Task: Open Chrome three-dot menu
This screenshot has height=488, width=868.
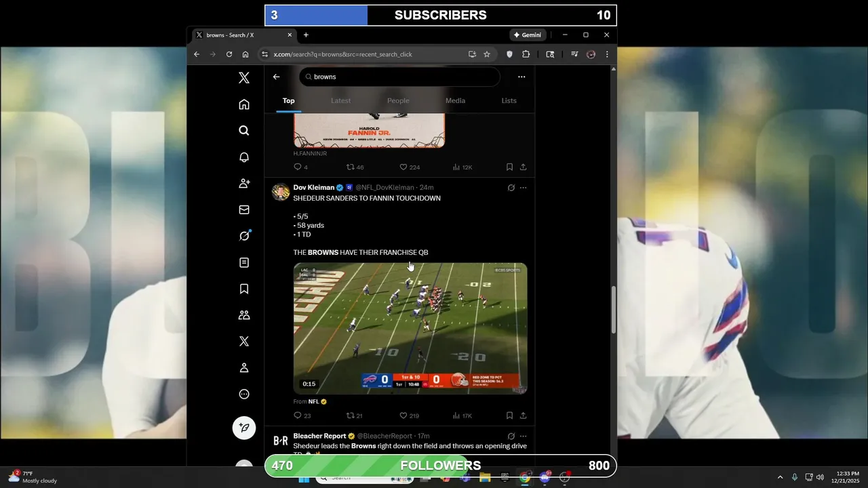Action: tap(607, 54)
